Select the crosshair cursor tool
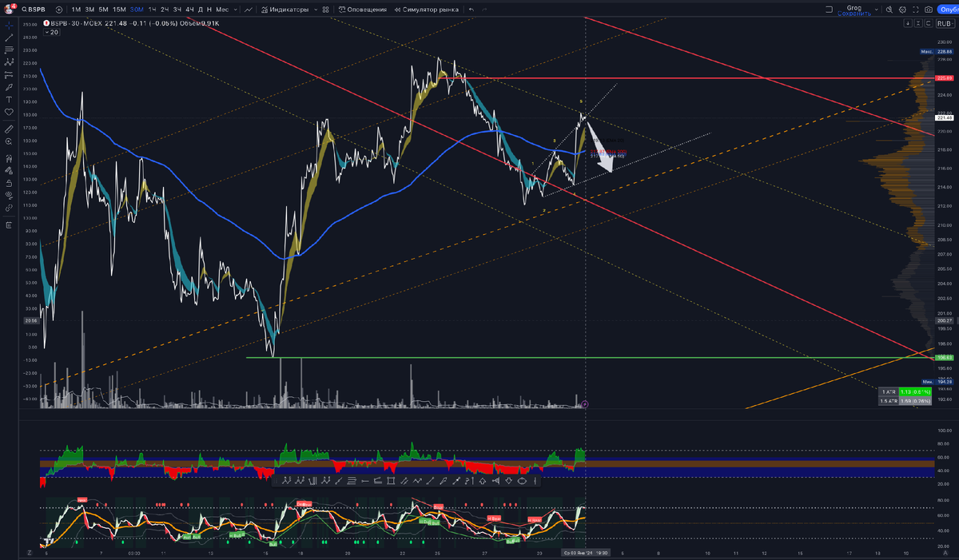Screen dimensions: 959x560 click(x=9, y=26)
